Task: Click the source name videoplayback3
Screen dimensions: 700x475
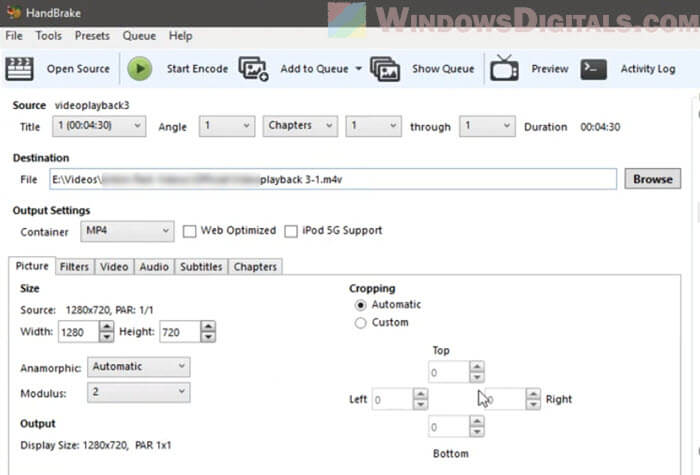Action: (92, 105)
